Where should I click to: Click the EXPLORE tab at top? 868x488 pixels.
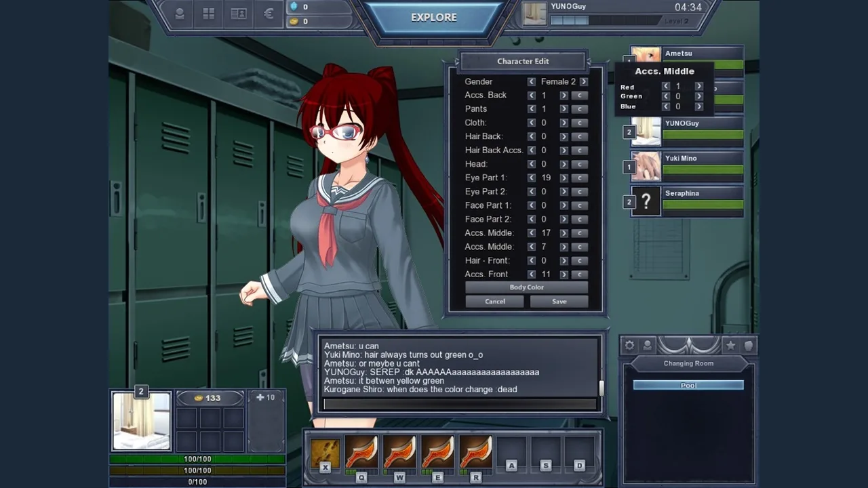434,18
